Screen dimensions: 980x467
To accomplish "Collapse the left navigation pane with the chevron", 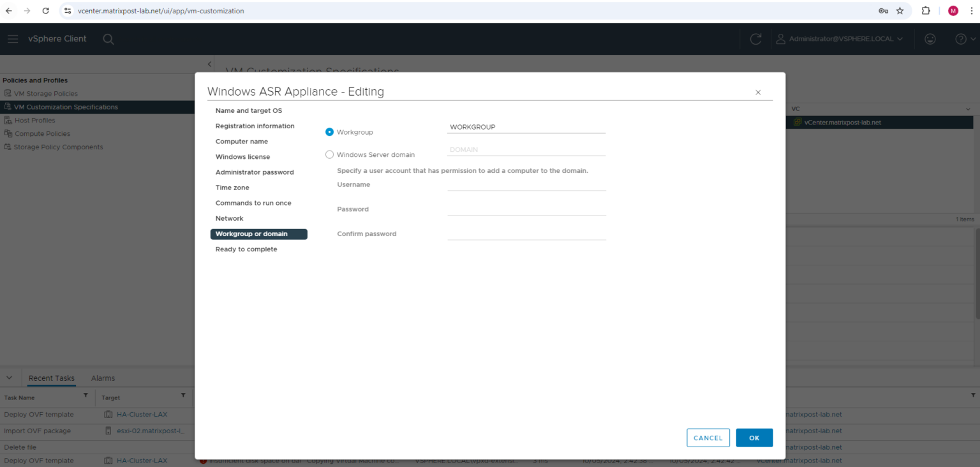I will tap(210, 64).
